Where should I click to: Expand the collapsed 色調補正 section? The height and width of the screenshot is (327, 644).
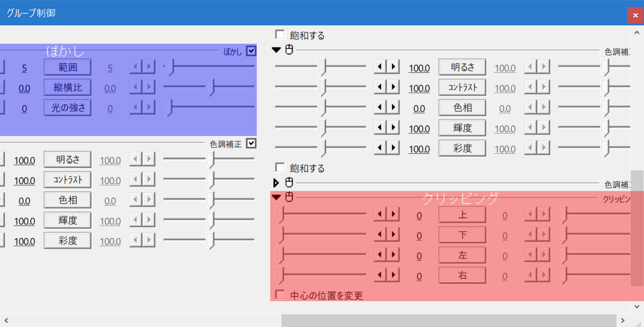pos(276,182)
